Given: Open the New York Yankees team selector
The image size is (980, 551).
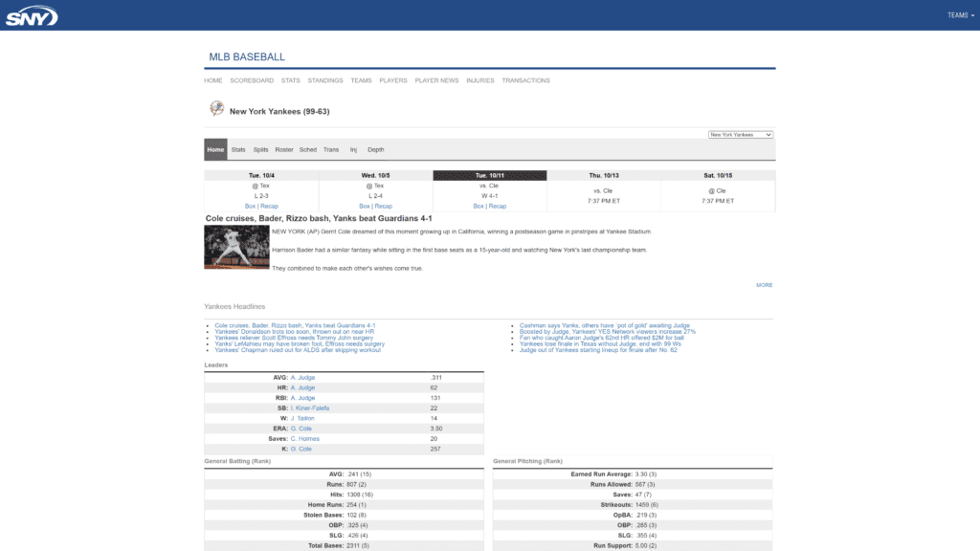Looking at the screenshot, I should [x=741, y=134].
